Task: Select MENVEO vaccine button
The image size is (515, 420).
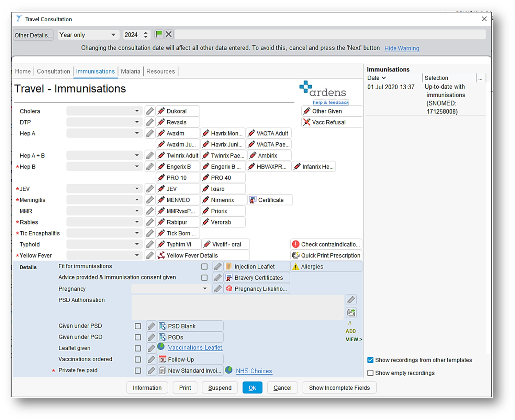Action: pyautogui.click(x=178, y=200)
